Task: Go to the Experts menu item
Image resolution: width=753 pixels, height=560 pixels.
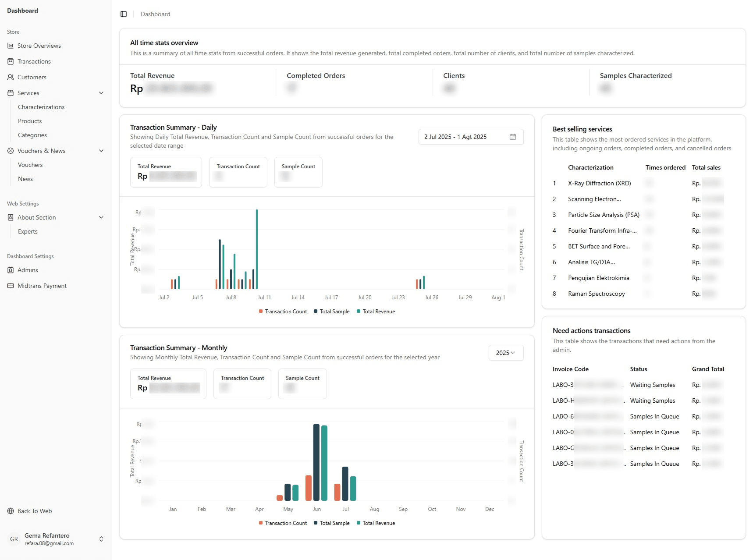Action: tap(28, 231)
